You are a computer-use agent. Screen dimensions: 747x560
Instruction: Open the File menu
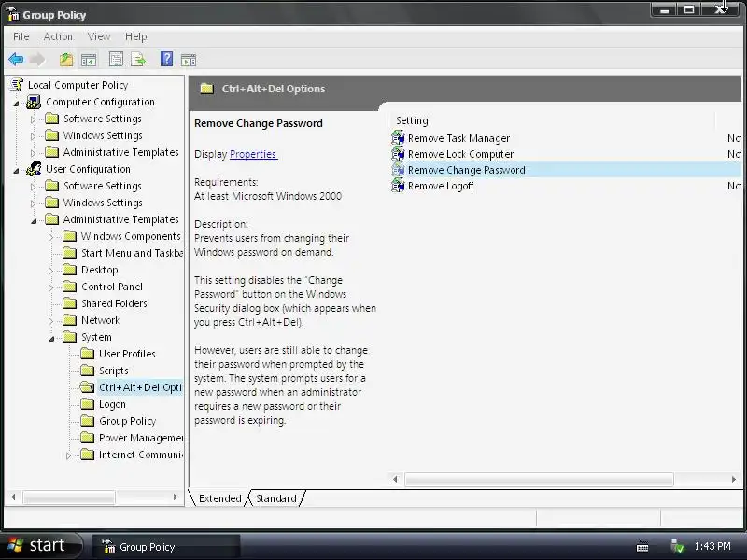[21, 36]
